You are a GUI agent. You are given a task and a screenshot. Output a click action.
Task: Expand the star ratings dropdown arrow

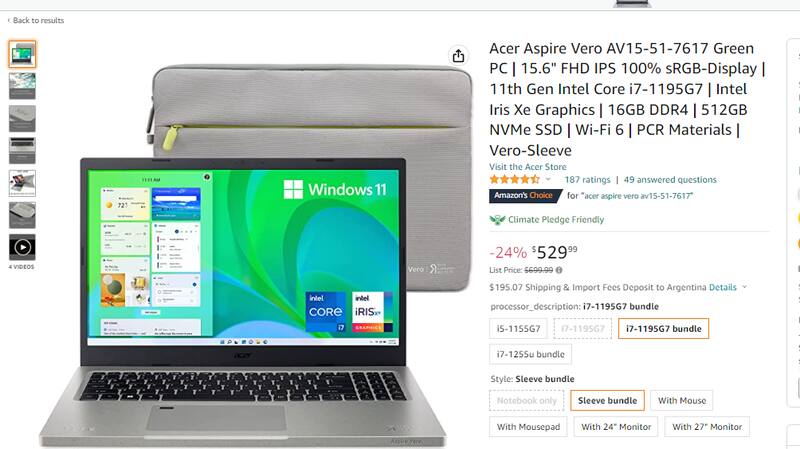548,180
